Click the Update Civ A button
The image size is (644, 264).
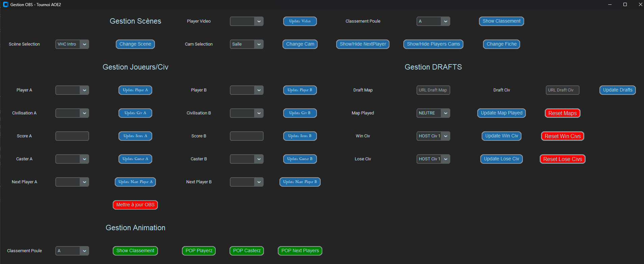click(x=135, y=113)
